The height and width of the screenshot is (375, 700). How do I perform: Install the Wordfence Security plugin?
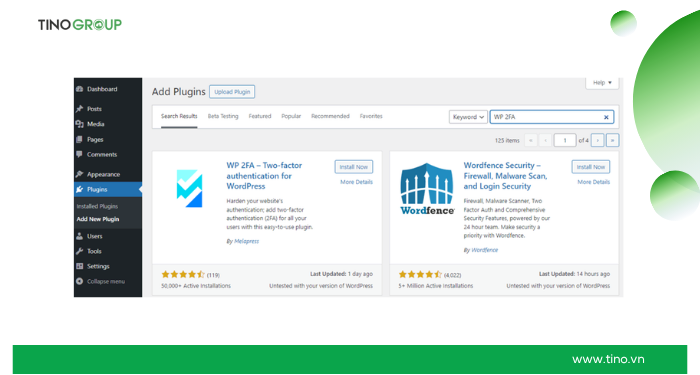pos(591,167)
